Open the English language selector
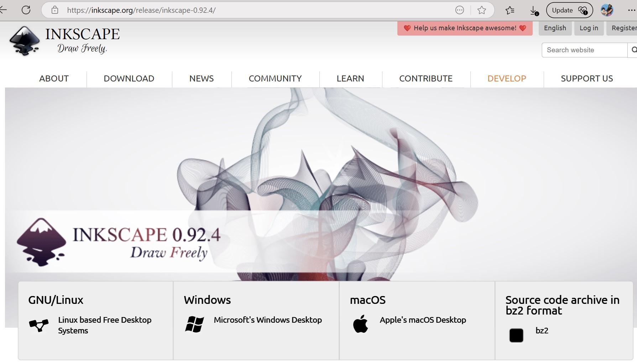 pos(555,28)
